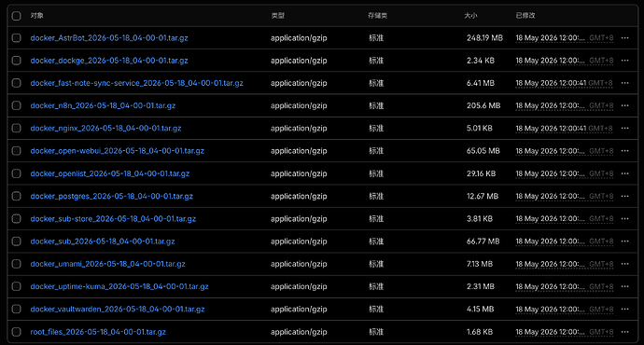This screenshot has height=345, width=644.
Task: Select the docker_AstrBot file checkbox
Action: (17, 37)
